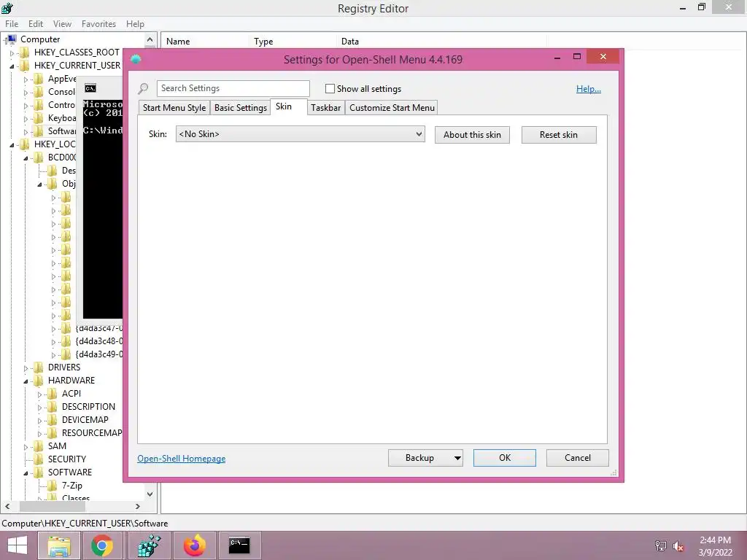Click the registry tree scroll down arrow
Screen dimensions: 747x560
click(150, 494)
